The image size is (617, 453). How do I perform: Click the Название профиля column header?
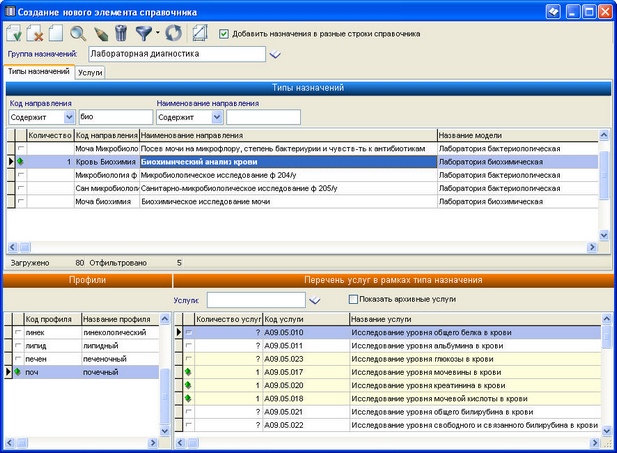120,319
